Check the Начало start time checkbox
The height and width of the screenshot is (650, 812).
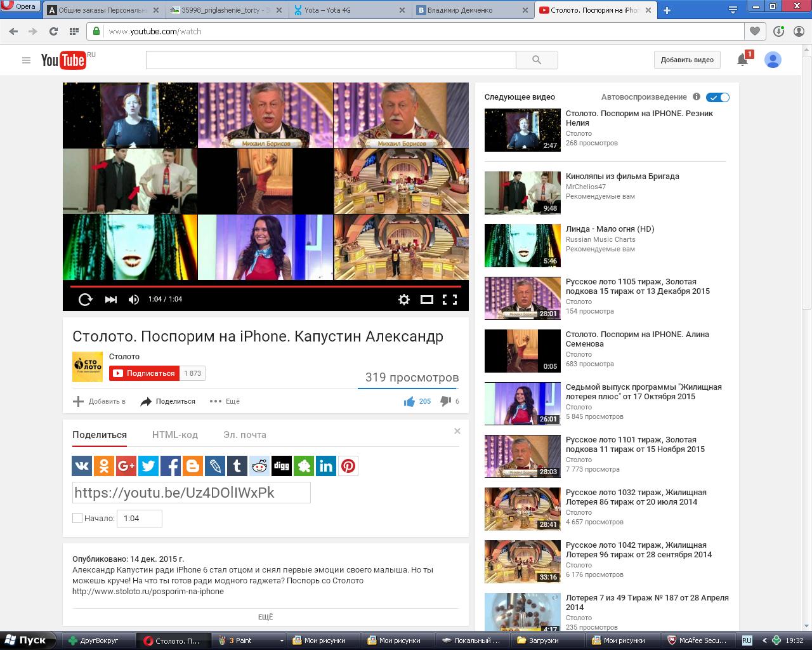pos(77,518)
